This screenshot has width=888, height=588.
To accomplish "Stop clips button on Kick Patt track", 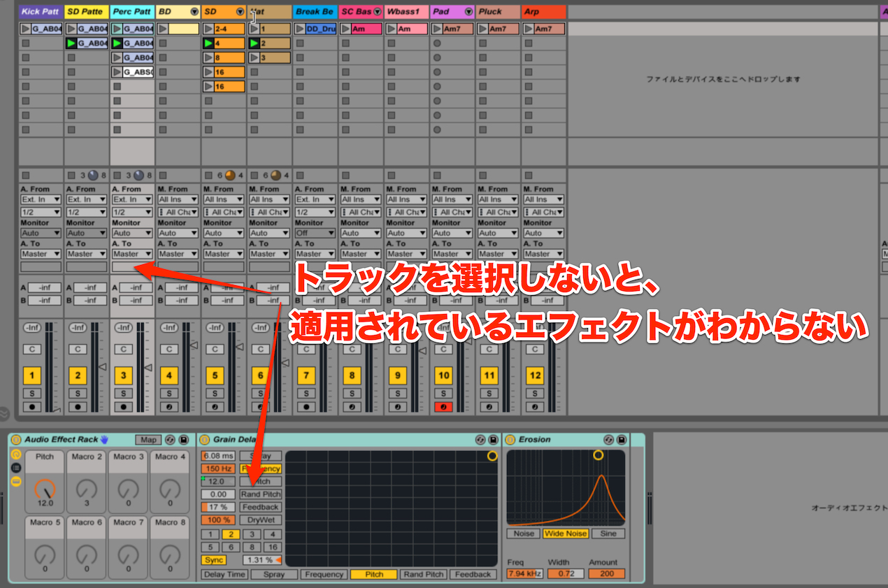I will (x=26, y=175).
